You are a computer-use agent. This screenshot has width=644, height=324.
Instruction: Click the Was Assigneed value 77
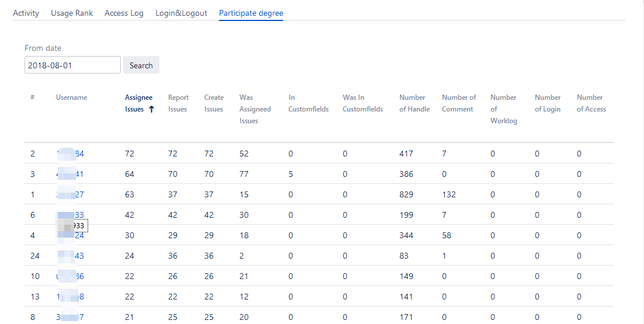pos(244,174)
